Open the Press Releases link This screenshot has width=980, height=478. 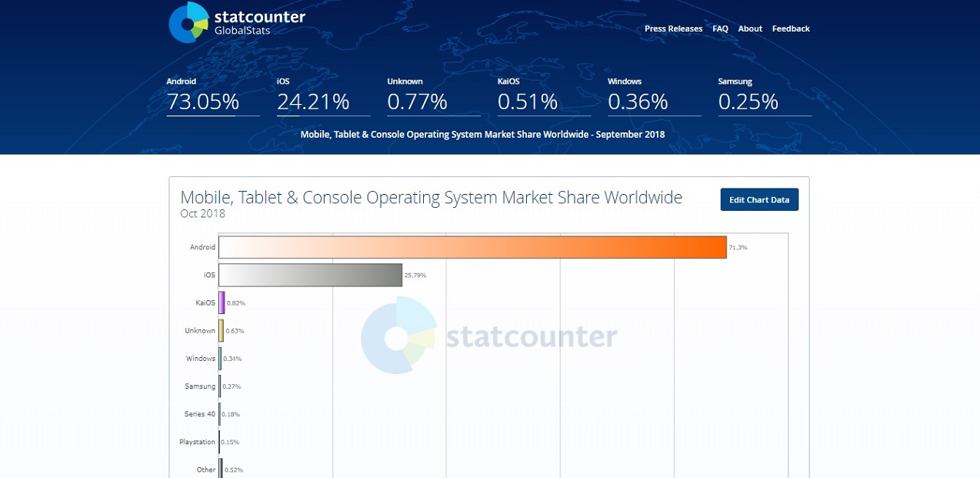click(x=673, y=28)
